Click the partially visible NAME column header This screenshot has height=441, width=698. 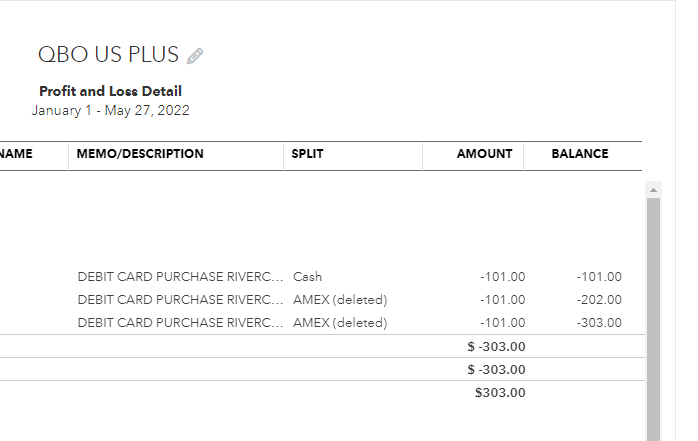click(x=17, y=154)
